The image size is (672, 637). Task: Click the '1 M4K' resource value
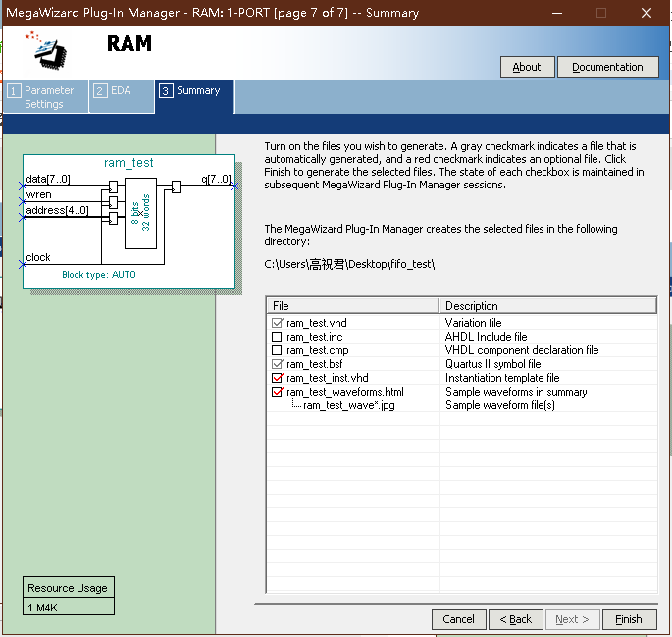pos(42,608)
